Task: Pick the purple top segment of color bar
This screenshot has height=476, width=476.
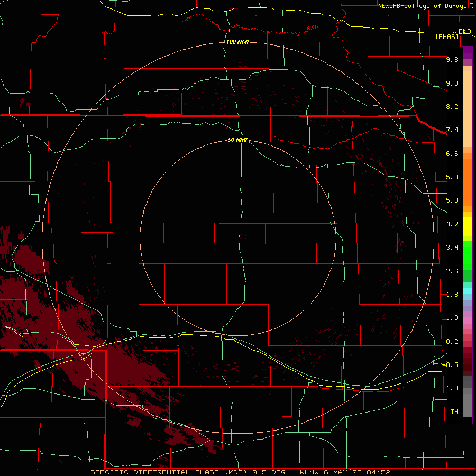Action: click(467, 53)
